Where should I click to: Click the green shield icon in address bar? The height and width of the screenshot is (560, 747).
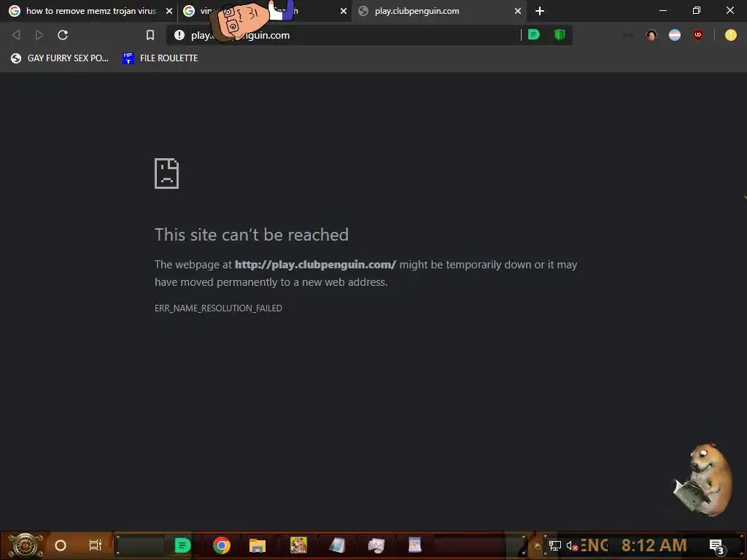[560, 35]
